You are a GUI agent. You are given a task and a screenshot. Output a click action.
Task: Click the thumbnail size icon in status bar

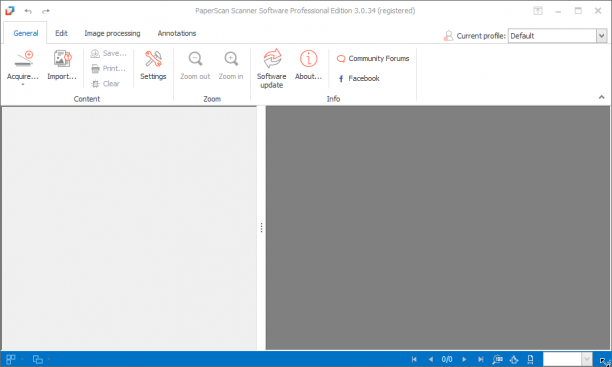(37, 359)
